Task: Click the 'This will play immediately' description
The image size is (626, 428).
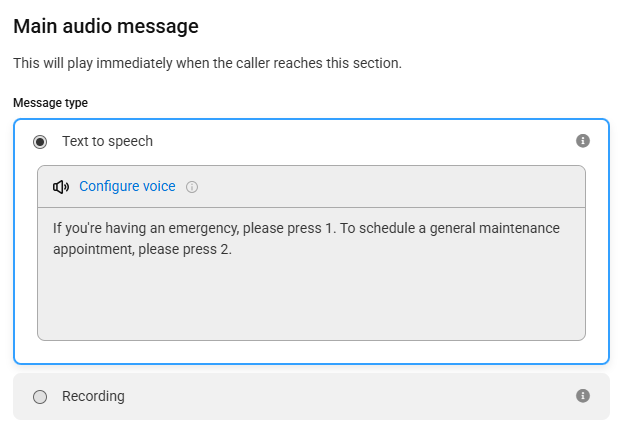Action: (x=207, y=63)
